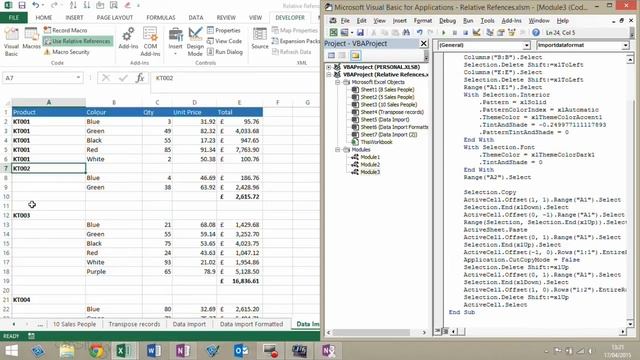Open control Properties in ribbon
Screen dimensions: 640x360
point(224,30)
